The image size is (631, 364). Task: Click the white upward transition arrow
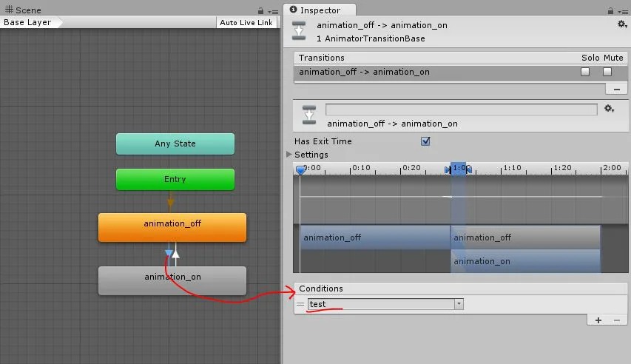point(176,254)
